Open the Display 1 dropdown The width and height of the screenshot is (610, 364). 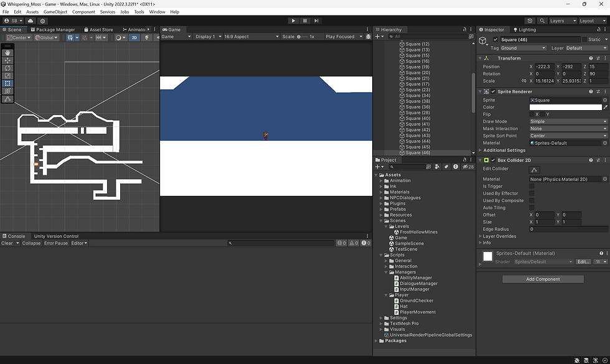[x=208, y=37]
